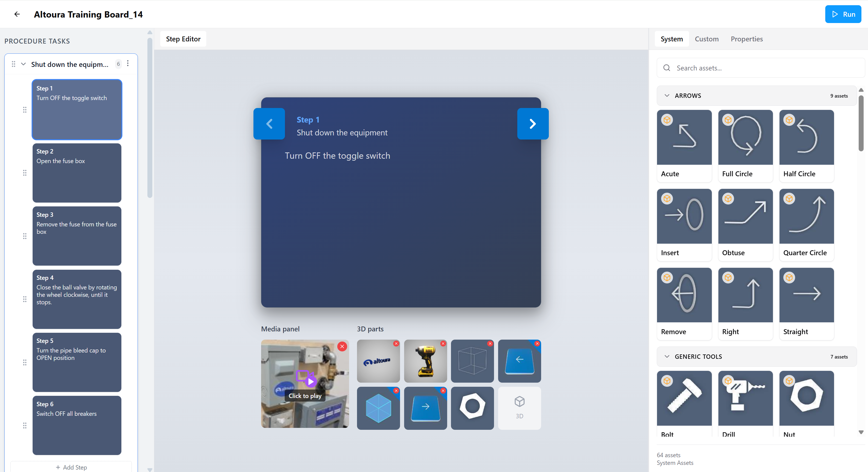Select the Insert arrow asset
868x472 pixels.
click(684, 224)
